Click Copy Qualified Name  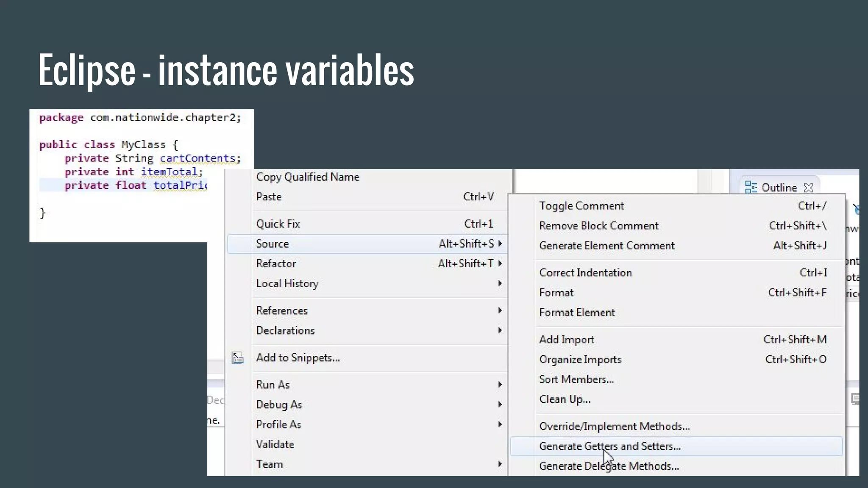pyautogui.click(x=307, y=177)
